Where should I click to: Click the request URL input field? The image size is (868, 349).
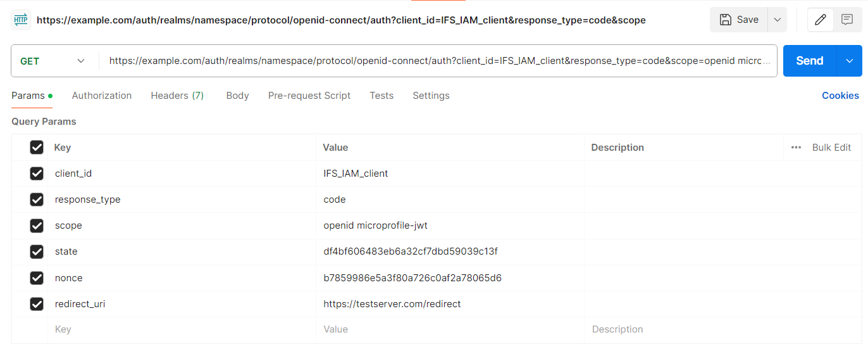(x=440, y=61)
